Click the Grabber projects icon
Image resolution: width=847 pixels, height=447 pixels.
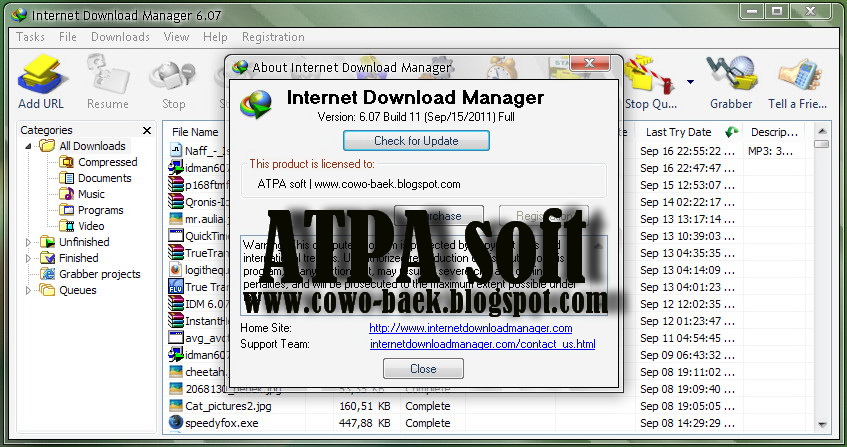[x=48, y=274]
